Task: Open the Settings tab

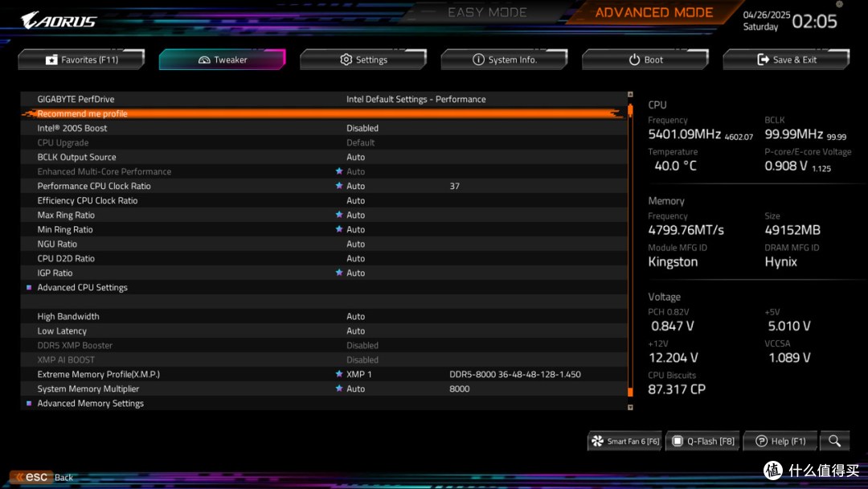Action: 363,60
